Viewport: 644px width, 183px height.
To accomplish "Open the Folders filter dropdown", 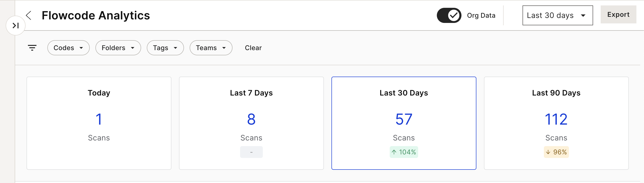I will point(118,48).
